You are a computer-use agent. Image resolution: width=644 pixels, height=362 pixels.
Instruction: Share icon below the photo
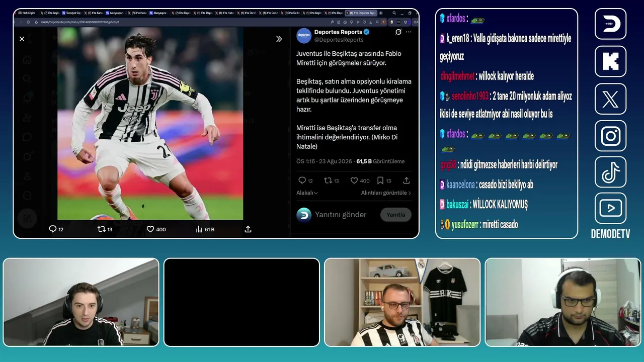(x=248, y=229)
